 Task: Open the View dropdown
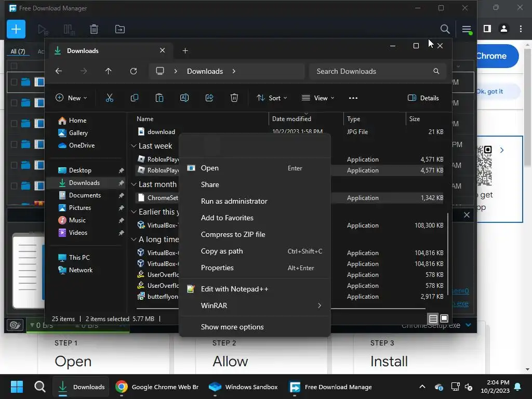tap(318, 98)
